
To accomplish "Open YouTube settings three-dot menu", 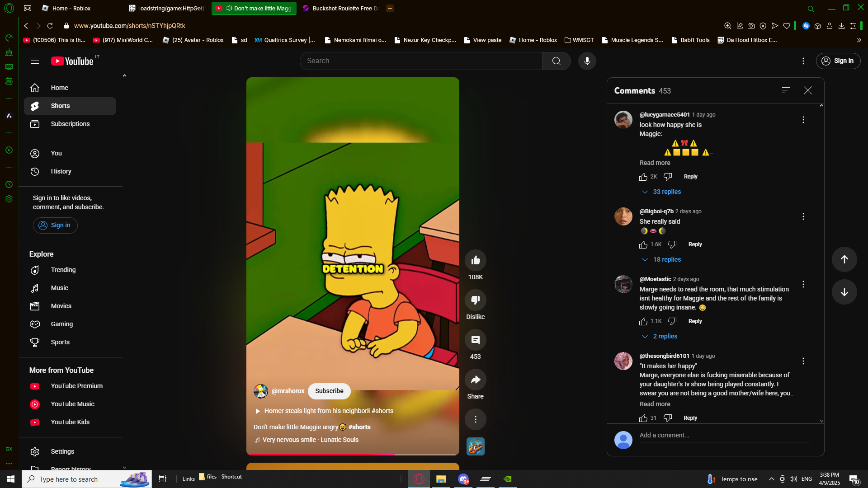I will tap(803, 61).
